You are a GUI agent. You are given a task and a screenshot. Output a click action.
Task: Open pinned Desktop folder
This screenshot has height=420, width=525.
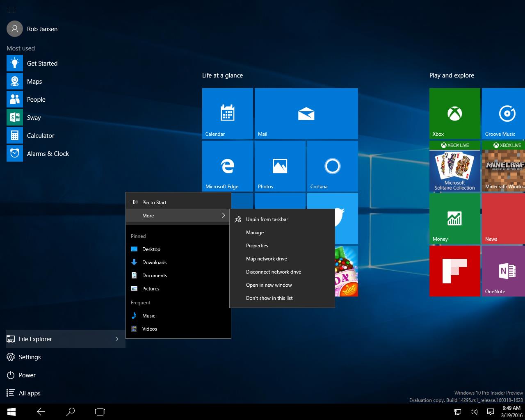click(x=178, y=249)
